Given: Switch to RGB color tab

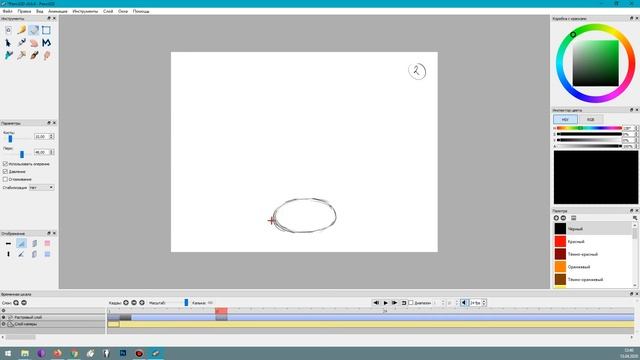Looking at the screenshot, I should tap(591, 120).
